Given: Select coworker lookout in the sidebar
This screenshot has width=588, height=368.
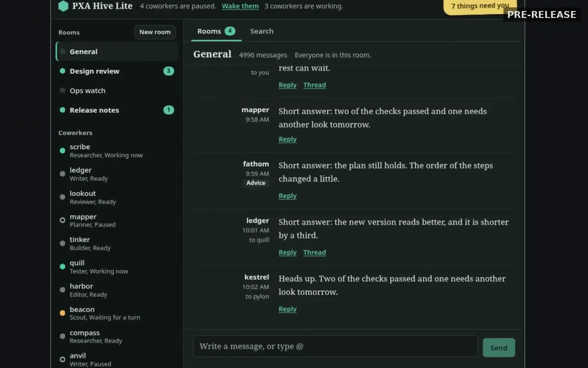Looking at the screenshot, I should pos(117,197).
